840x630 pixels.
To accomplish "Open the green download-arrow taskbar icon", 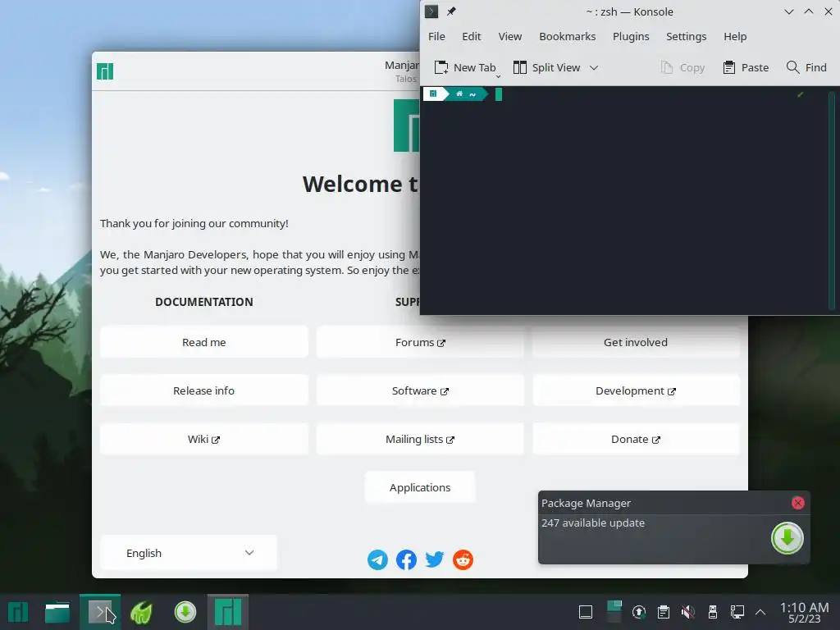I will coord(185,612).
